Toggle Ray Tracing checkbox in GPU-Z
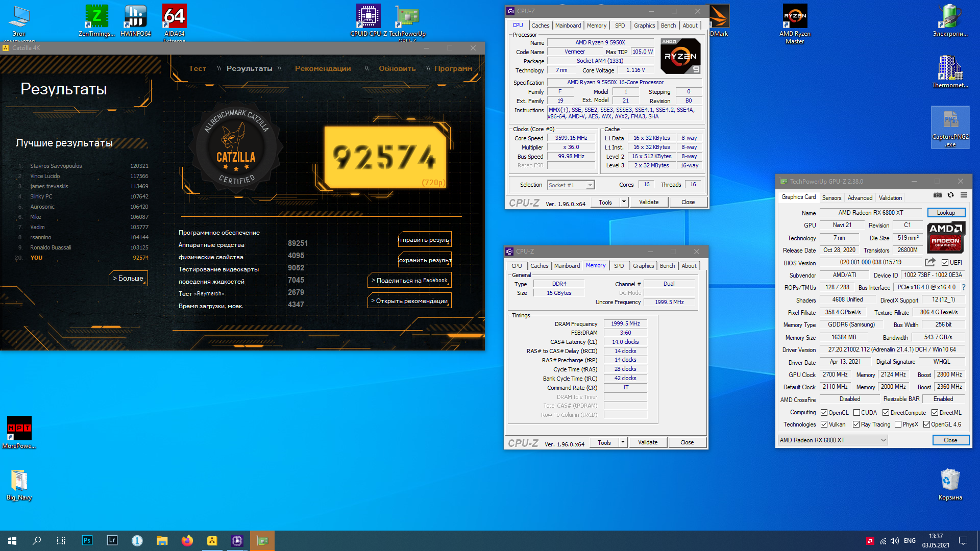980x551 pixels. click(856, 424)
